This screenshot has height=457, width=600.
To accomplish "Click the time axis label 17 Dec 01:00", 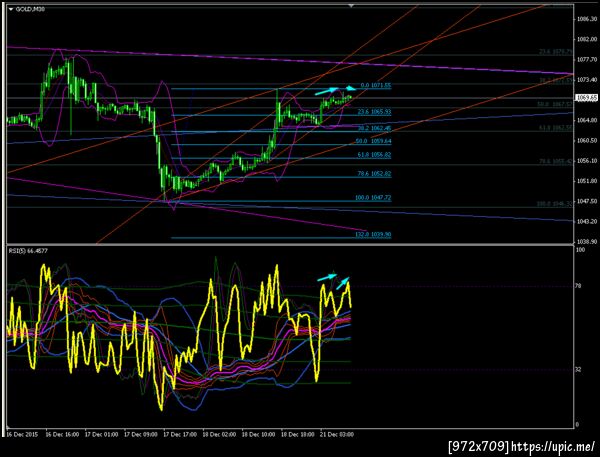I will pyautogui.click(x=101, y=435).
